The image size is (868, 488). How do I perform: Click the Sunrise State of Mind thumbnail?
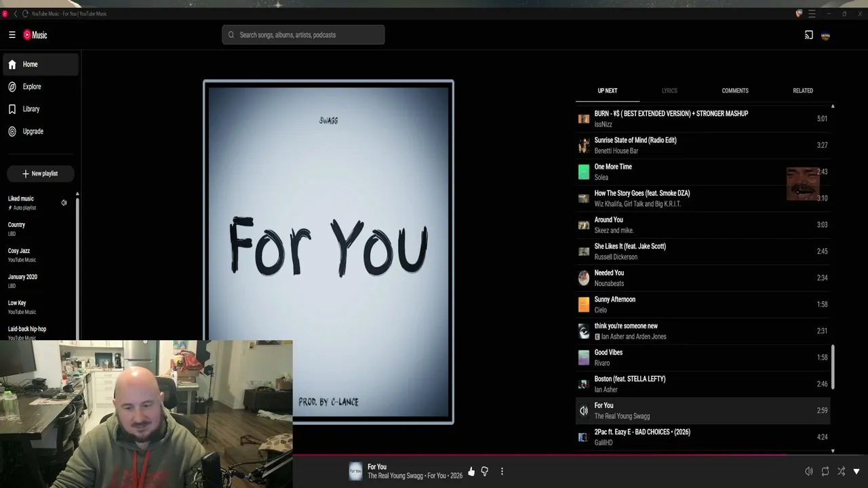point(583,145)
